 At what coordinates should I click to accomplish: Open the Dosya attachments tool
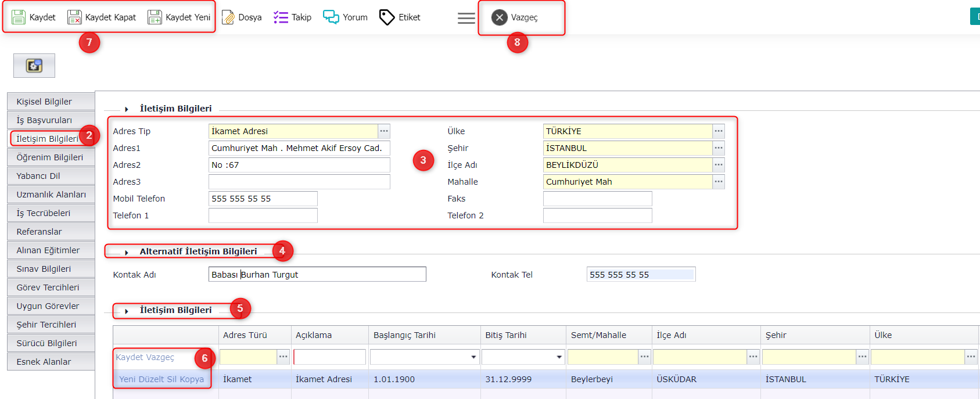tap(242, 17)
